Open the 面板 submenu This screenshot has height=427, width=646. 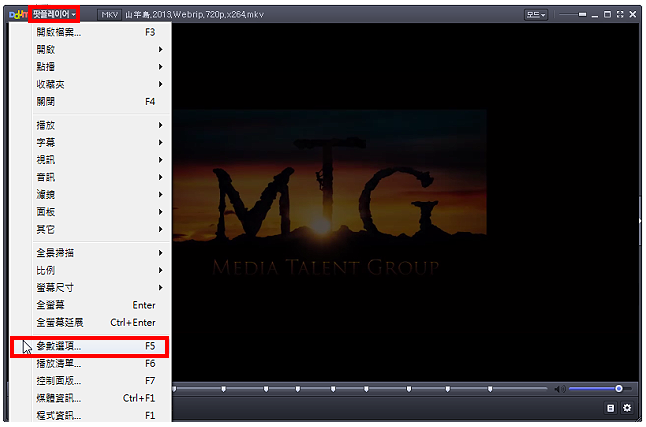[x=90, y=212]
